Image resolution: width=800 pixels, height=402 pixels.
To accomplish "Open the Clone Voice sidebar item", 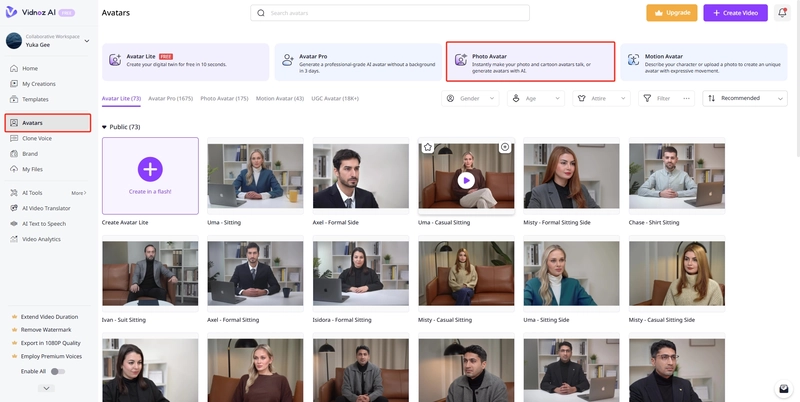I will (36, 138).
